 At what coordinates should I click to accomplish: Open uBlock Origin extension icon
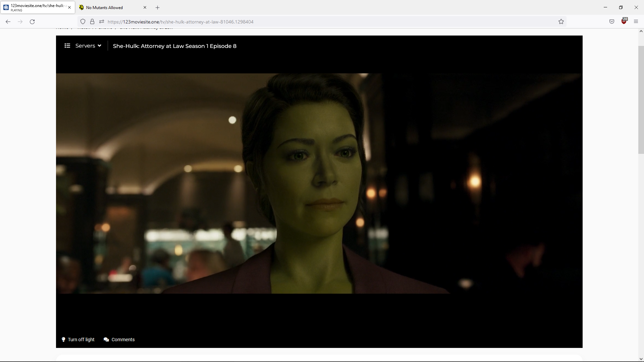coord(624,21)
